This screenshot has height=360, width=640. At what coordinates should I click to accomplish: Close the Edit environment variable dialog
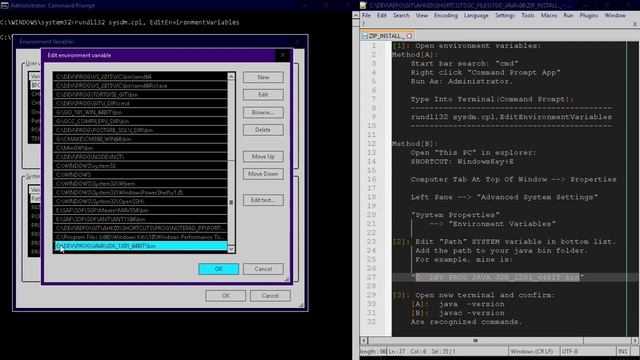pyautogui.click(x=282, y=55)
